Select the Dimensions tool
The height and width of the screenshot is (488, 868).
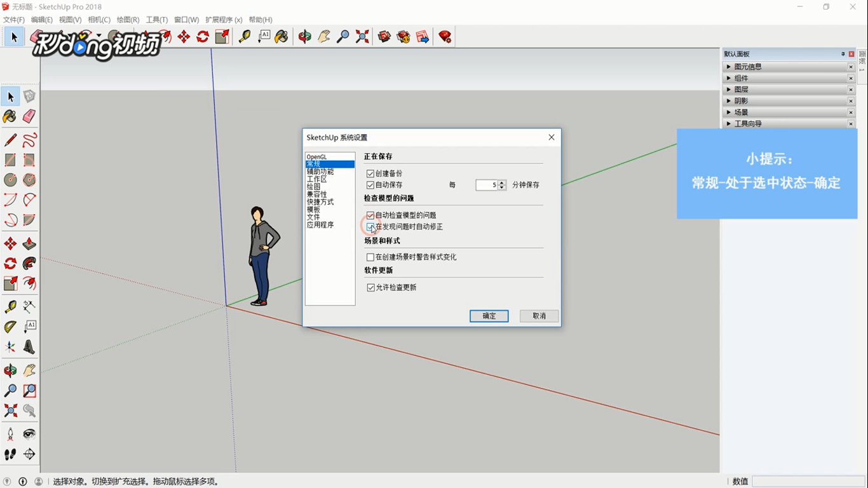[x=29, y=307]
